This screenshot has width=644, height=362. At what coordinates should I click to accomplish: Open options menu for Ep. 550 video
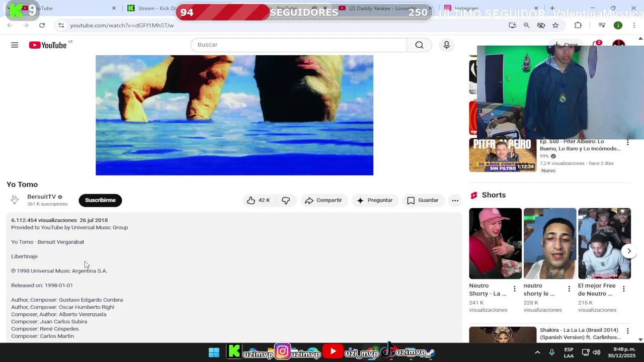[627, 143]
